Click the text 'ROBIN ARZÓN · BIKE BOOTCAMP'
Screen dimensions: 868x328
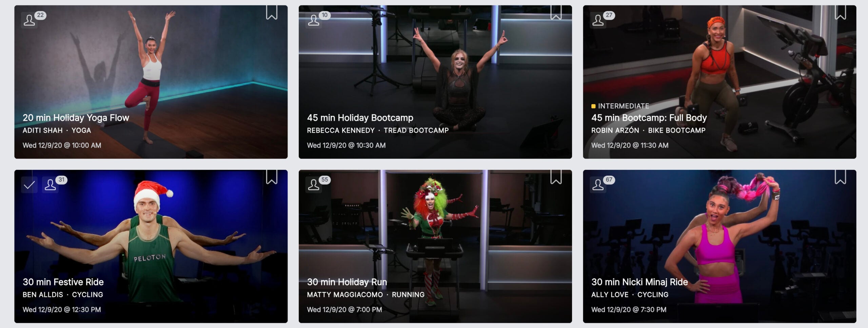point(648,130)
